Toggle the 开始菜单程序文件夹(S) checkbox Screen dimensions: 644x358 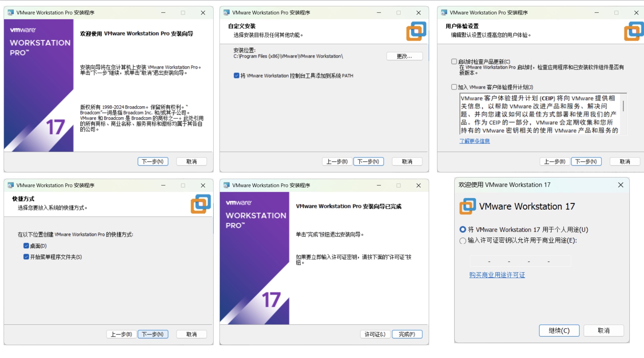tap(26, 256)
